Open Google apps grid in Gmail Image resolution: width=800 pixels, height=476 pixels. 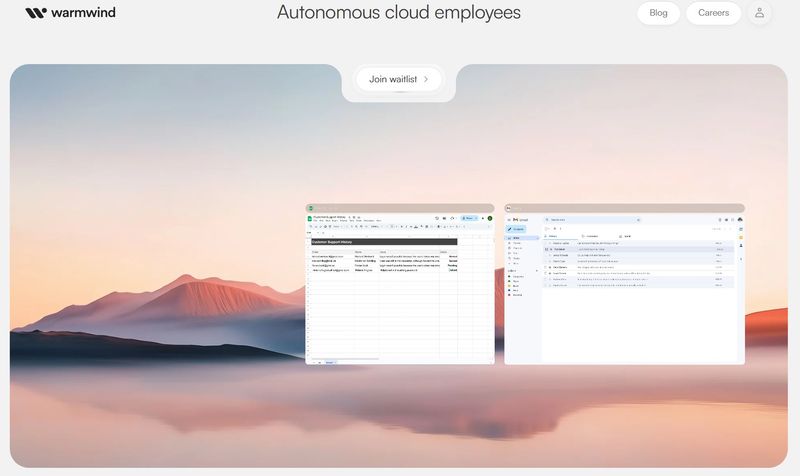(733, 220)
